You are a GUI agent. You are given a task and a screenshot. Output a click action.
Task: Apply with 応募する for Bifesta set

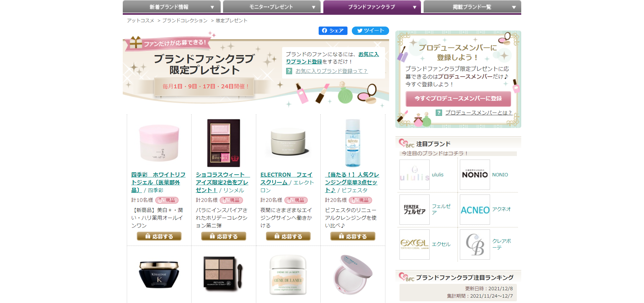(353, 236)
